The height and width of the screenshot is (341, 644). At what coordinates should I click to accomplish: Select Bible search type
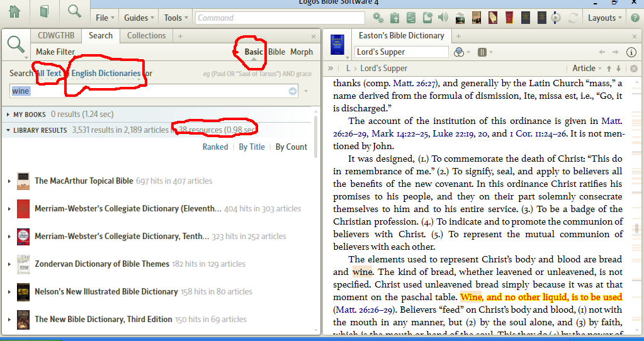(276, 52)
